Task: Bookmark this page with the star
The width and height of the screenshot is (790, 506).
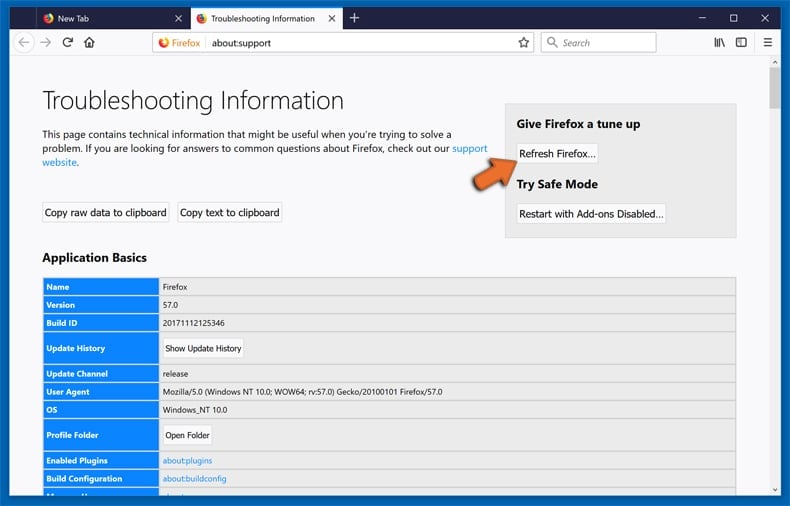Action: (523, 43)
